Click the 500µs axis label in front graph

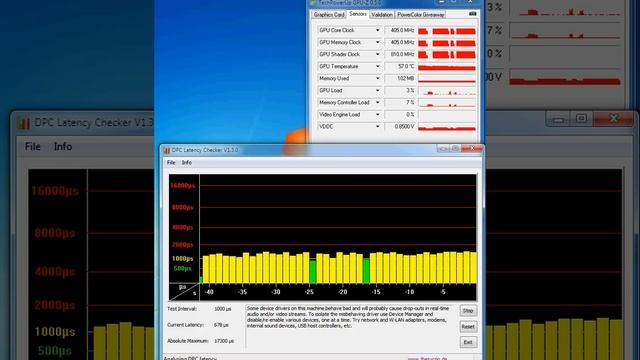click(182, 269)
